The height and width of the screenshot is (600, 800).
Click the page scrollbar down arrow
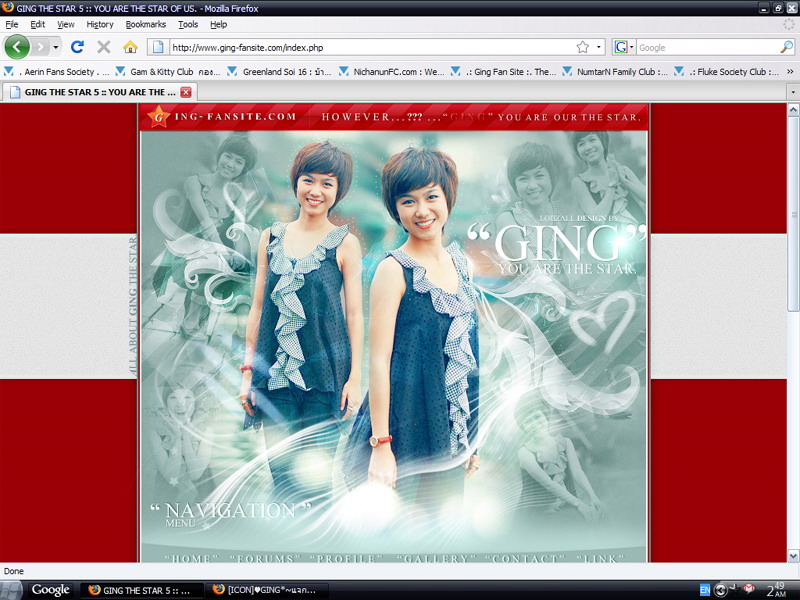pos(793,556)
